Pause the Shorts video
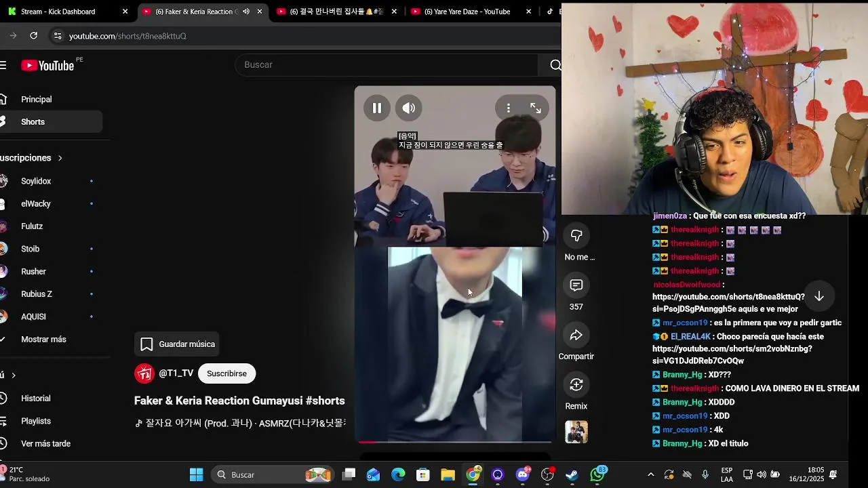Image resolution: width=868 pixels, height=488 pixels. click(377, 108)
